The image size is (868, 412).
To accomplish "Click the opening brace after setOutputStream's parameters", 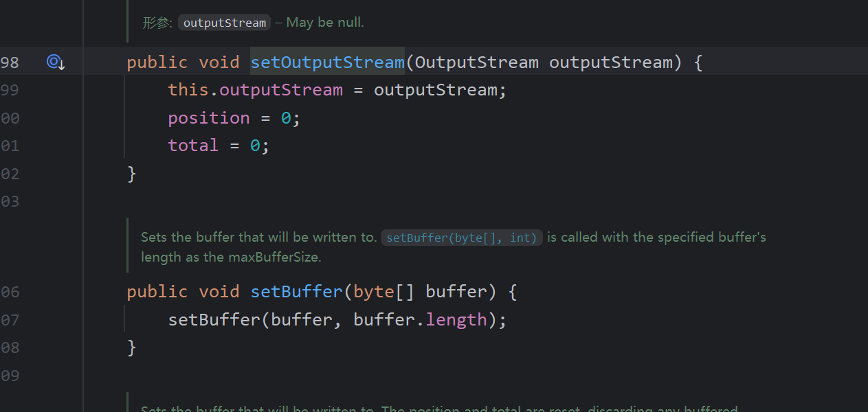I will tap(698, 62).
